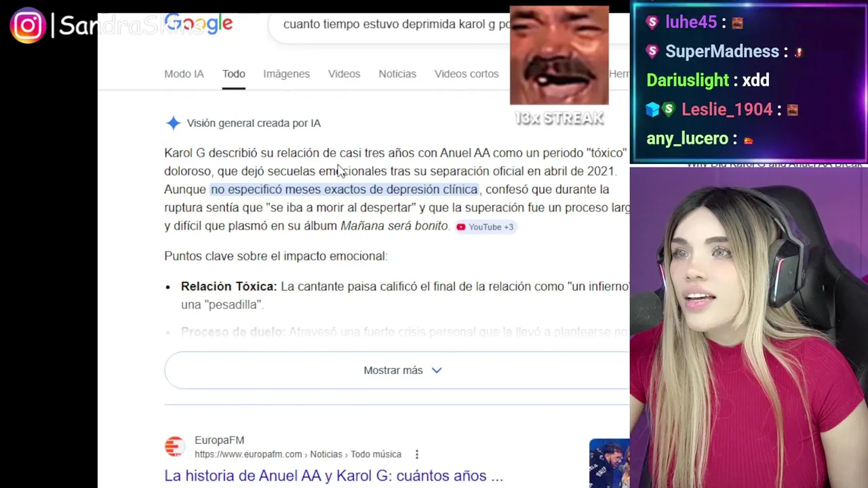Click Leslie_1904 username in chat

[x=727, y=109]
